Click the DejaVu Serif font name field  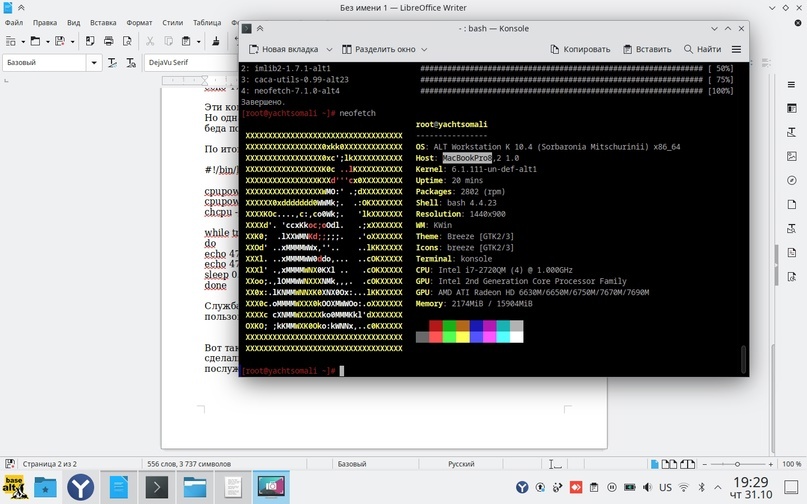click(x=190, y=62)
